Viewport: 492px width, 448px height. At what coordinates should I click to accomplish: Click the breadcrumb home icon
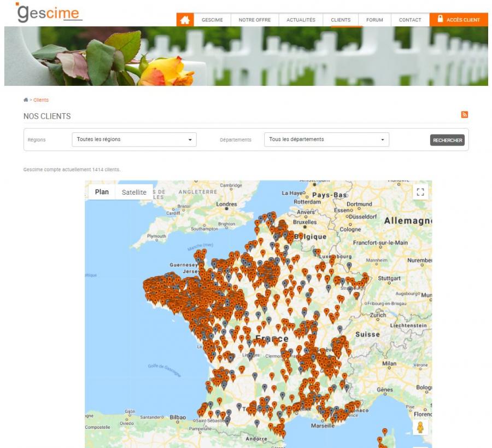(x=26, y=100)
